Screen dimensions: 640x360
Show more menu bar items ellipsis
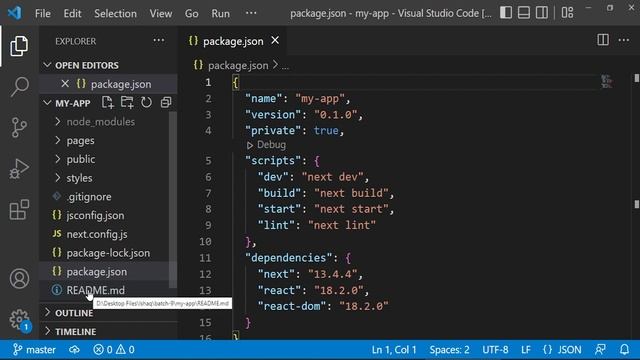[251, 13]
